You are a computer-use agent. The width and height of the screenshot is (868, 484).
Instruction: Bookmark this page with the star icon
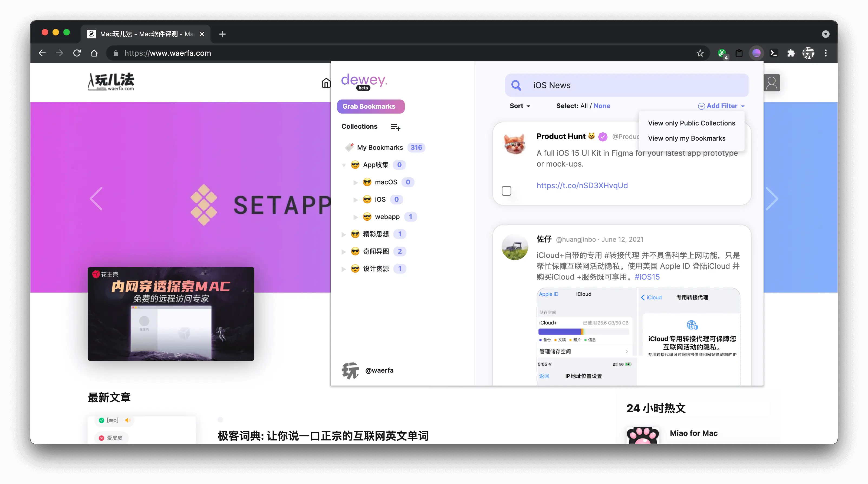(x=700, y=53)
